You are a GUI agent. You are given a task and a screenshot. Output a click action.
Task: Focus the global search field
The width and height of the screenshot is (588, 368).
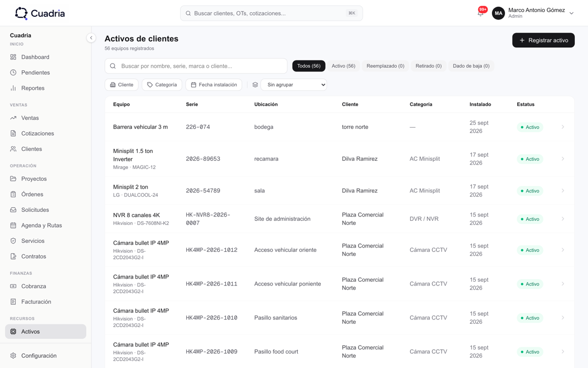tap(271, 13)
